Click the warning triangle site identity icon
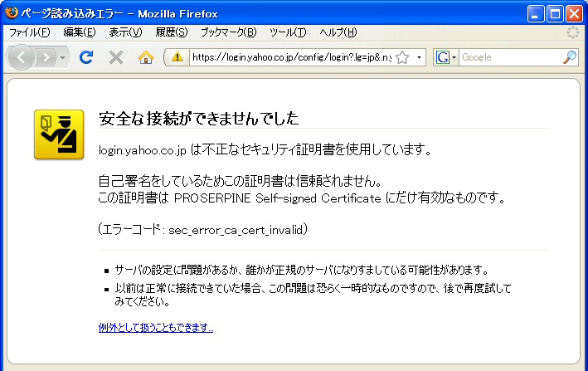This screenshot has height=371, width=588. tap(177, 57)
